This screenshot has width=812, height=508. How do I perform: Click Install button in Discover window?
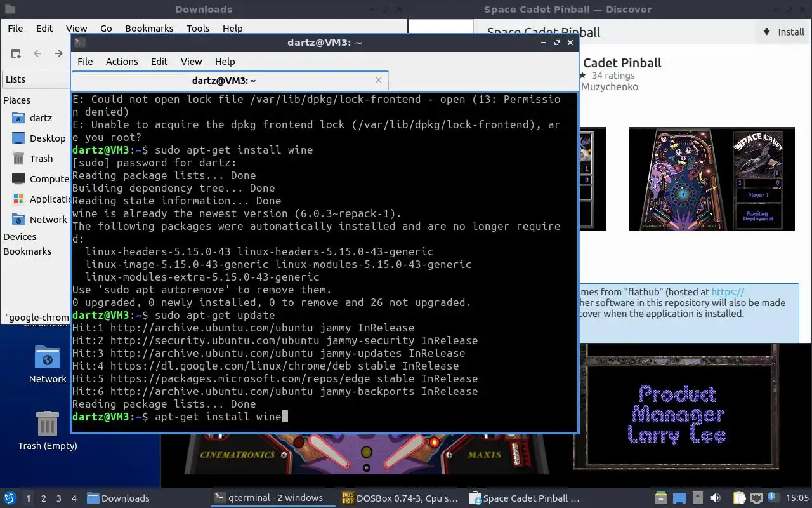pyautogui.click(x=783, y=32)
